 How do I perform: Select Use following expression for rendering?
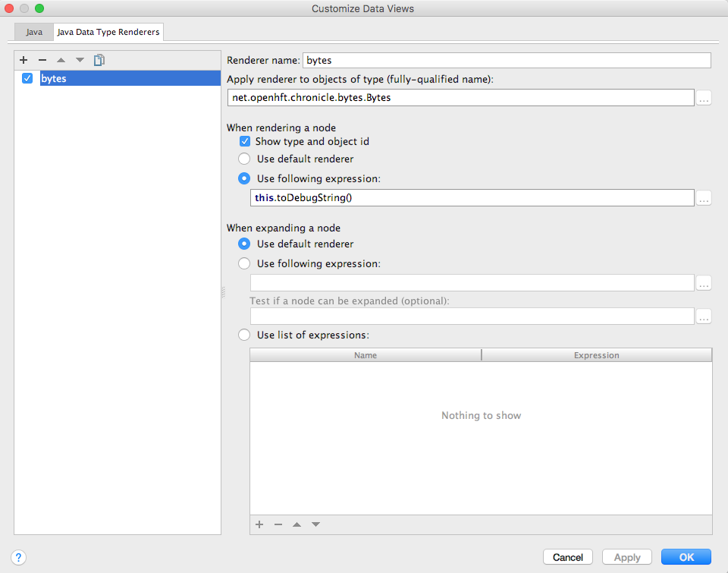pos(244,178)
